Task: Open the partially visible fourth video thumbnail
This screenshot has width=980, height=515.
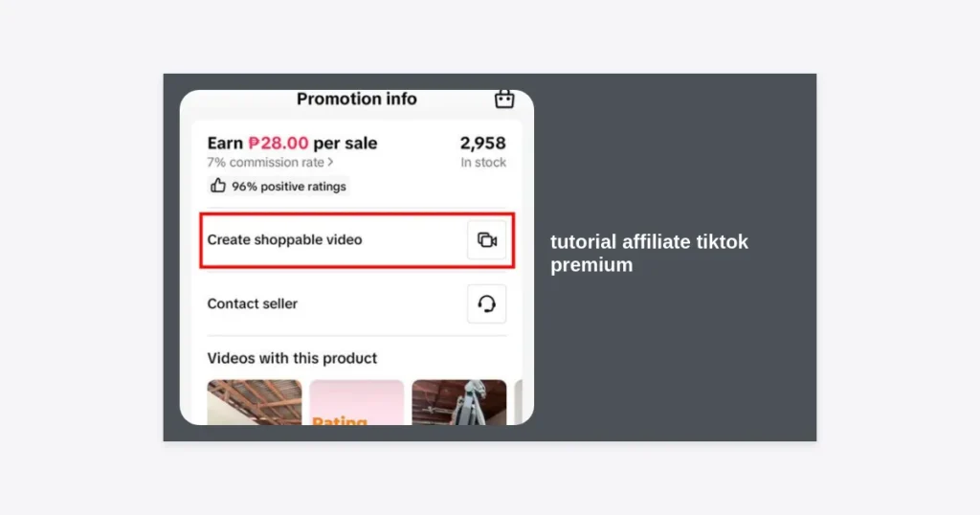Action: click(x=518, y=402)
